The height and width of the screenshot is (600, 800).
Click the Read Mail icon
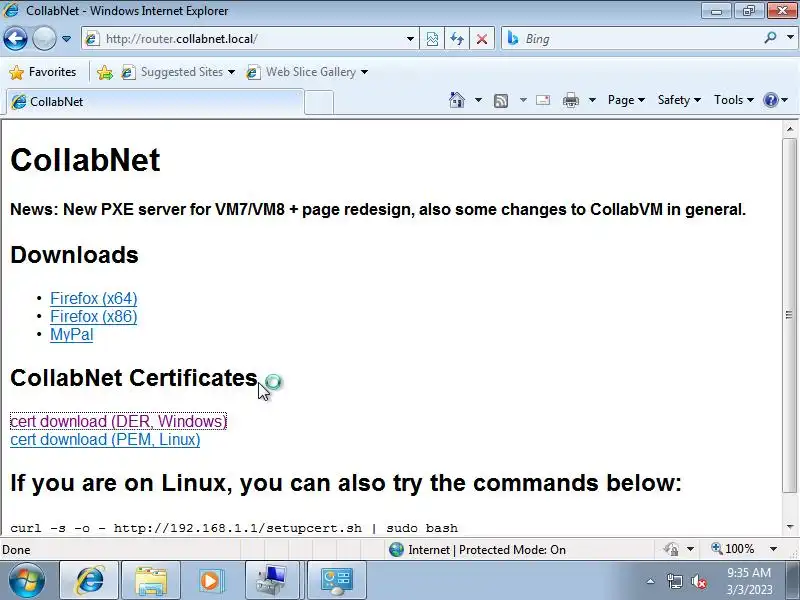point(543,100)
